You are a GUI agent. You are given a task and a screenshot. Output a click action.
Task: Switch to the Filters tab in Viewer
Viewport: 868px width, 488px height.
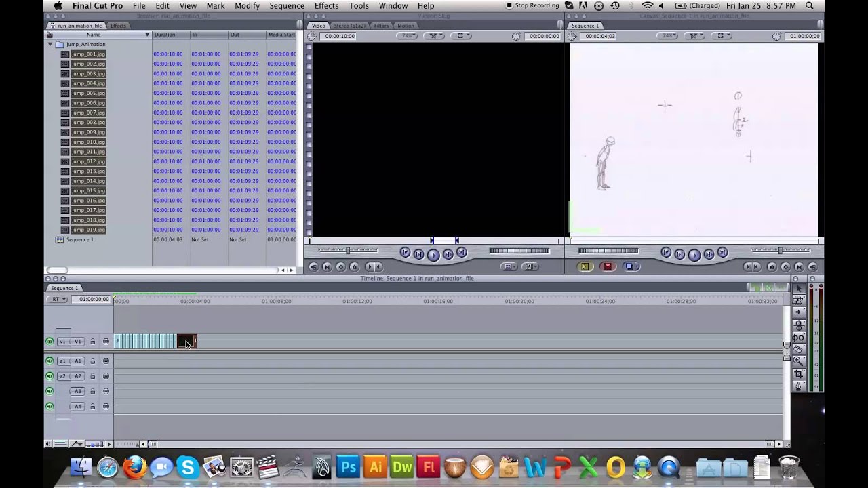click(x=381, y=26)
